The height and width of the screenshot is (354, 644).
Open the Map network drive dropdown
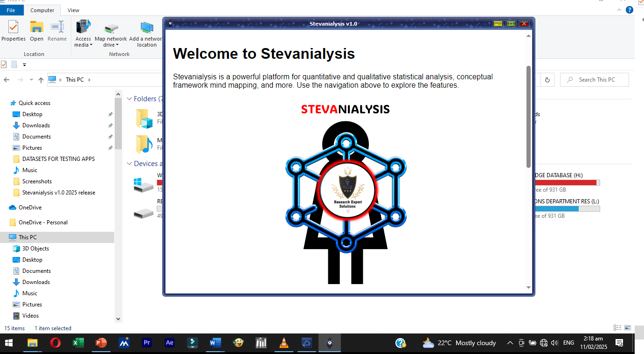click(x=111, y=33)
